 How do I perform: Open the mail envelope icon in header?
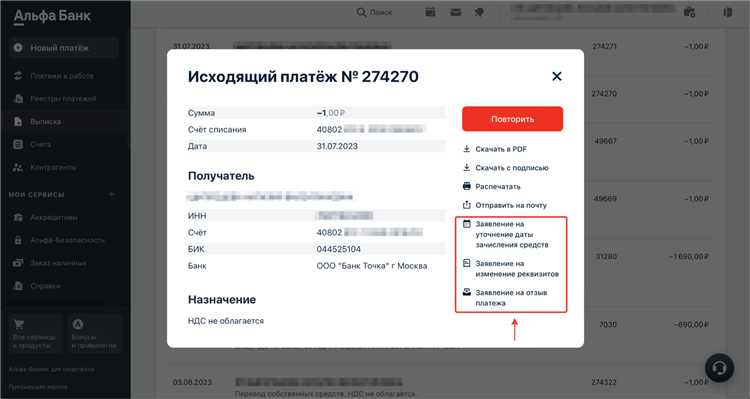pos(456,12)
